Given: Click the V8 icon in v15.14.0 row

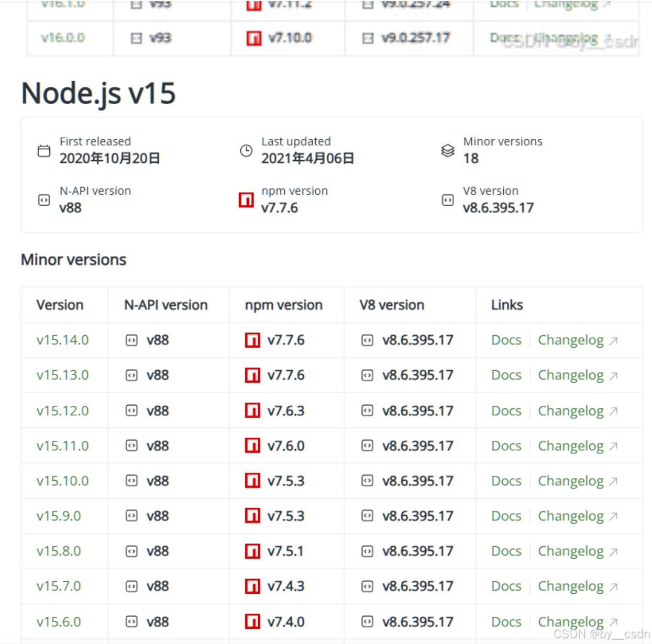Looking at the screenshot, I should (x=368, y=341).
